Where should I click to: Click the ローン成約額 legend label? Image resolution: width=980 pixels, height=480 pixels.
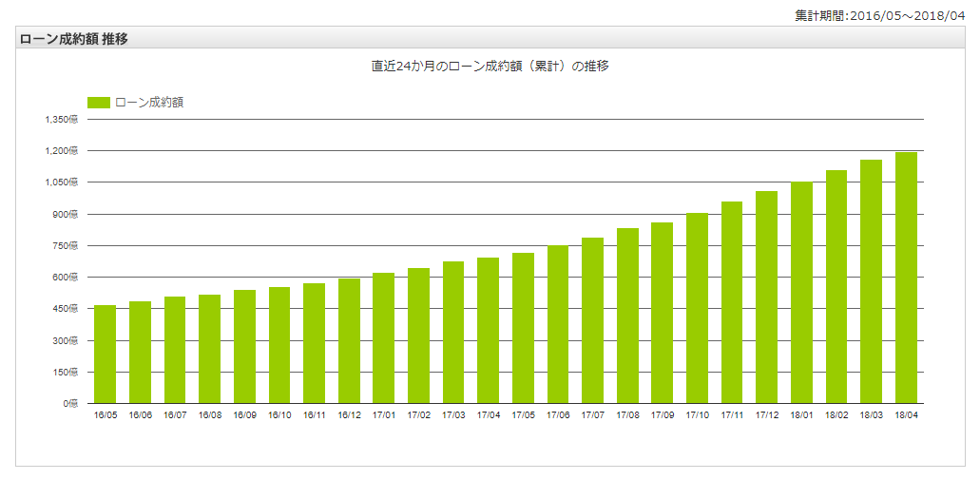pos(148,103)
